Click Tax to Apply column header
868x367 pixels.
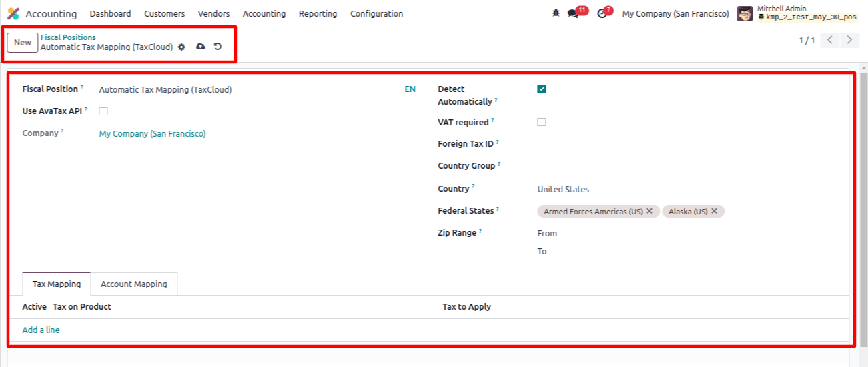point(466,307)
